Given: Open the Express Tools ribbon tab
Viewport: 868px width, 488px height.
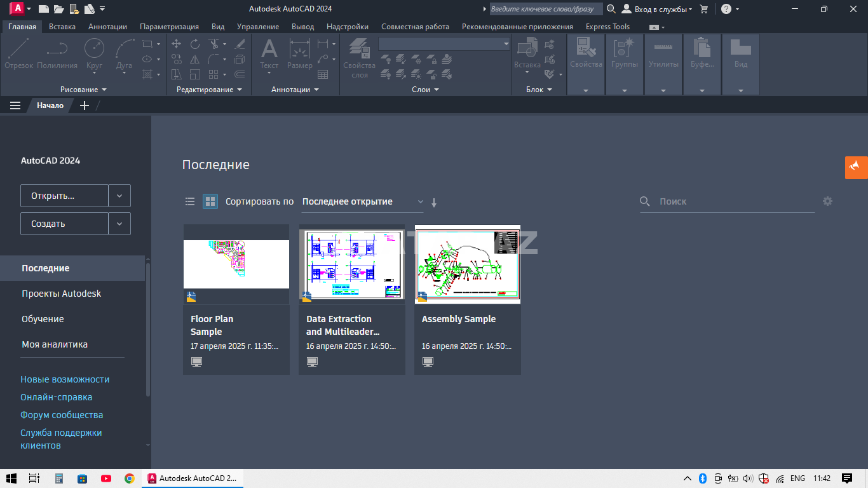Looking at the screenshot, I should [x=607, y=27].
